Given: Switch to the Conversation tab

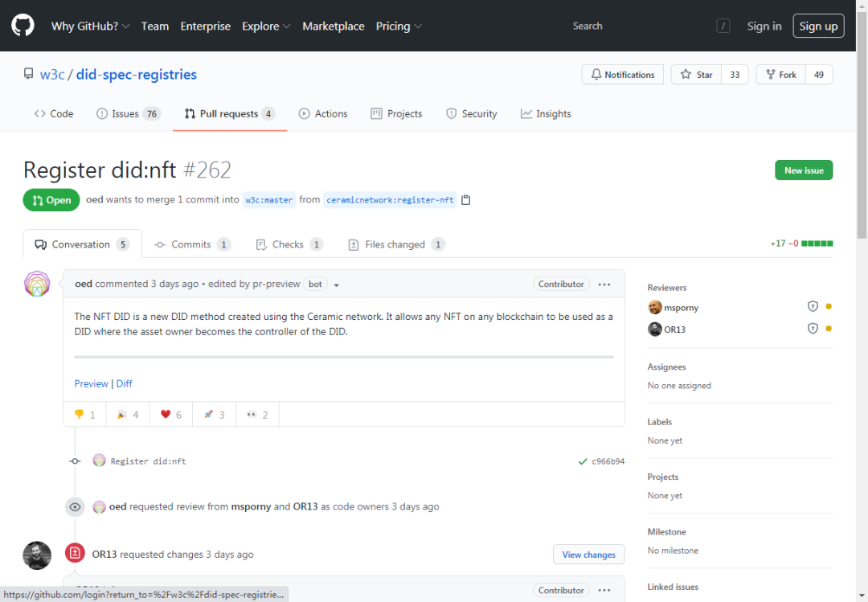Looking at the screenshot, I should coord(82,244).
